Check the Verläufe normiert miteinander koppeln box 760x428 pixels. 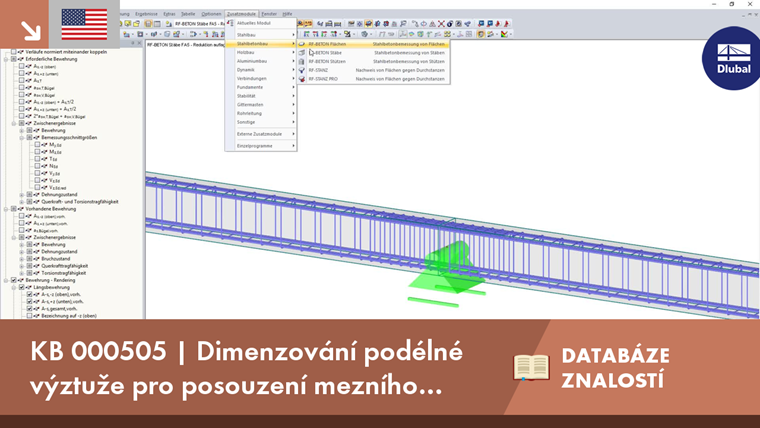[x=14, y=52]
